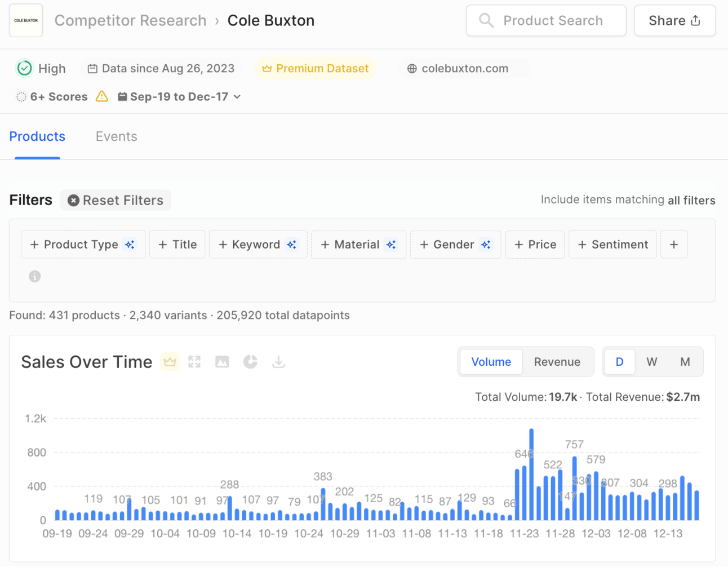The width and height of the screenshot is (728, 567).
Task: Click the 'Sales Over Time' heading
Action: click(87, 362)
